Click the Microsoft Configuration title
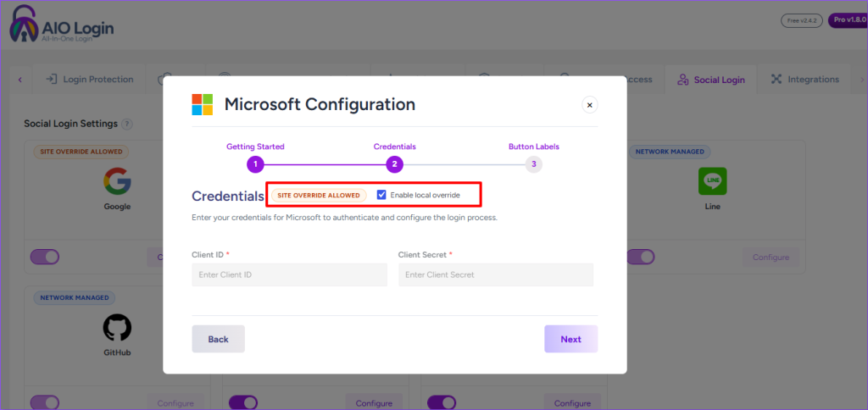Screen dimensions: 868x410 320,104
